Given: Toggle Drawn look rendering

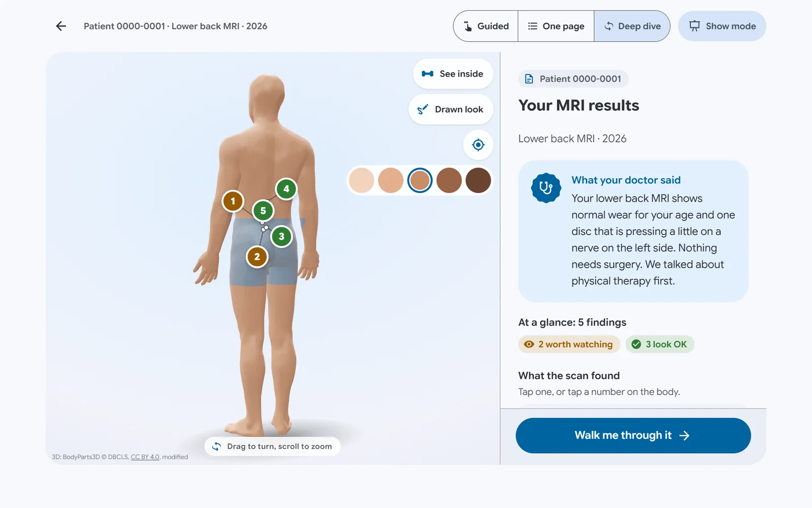Looking at the screenshot, I should [x=451, y=109].
